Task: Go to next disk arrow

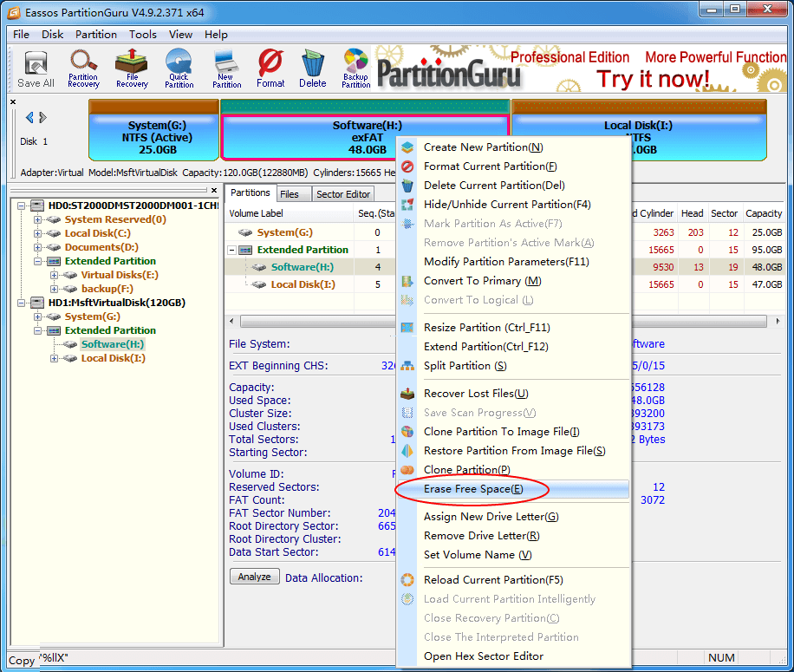Action: click(43, 117)
